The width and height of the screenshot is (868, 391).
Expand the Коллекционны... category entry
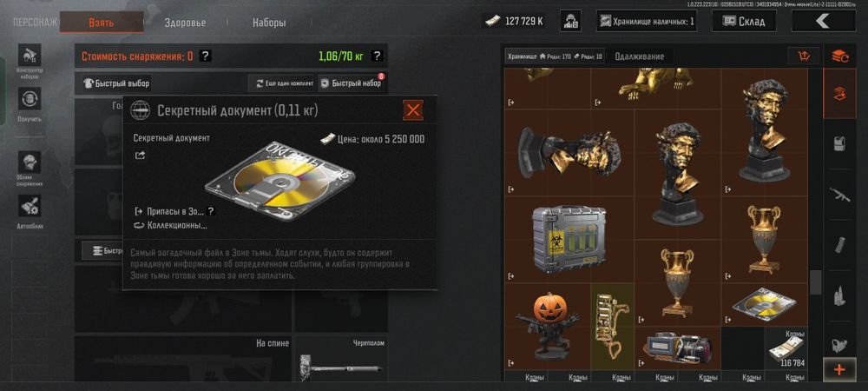pyautogui.click(x=170, y=225)
